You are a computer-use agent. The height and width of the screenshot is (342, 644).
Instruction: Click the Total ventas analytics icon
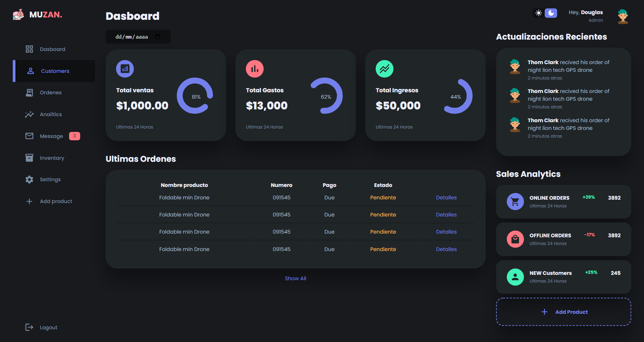(125, 69)
